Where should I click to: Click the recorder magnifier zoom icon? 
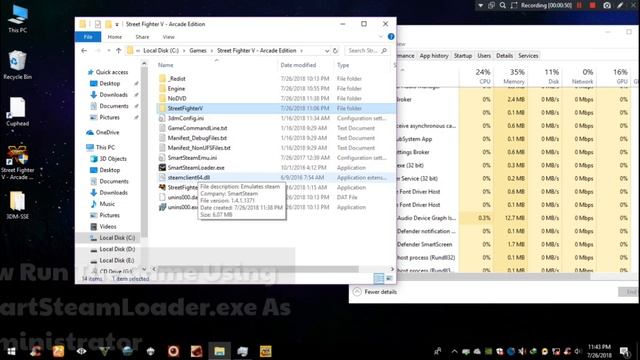point(503,5)
